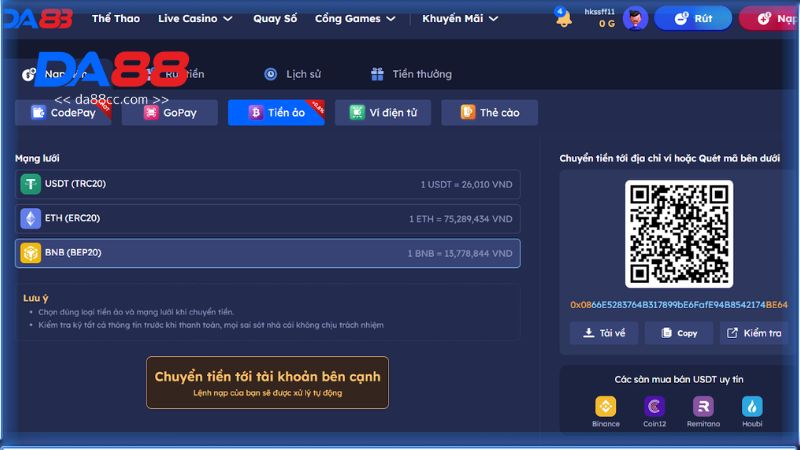Switch to the Tiền thưởng tab
Image resolution: width=800 pixels, height=450 pixels.
coord(411,74)
